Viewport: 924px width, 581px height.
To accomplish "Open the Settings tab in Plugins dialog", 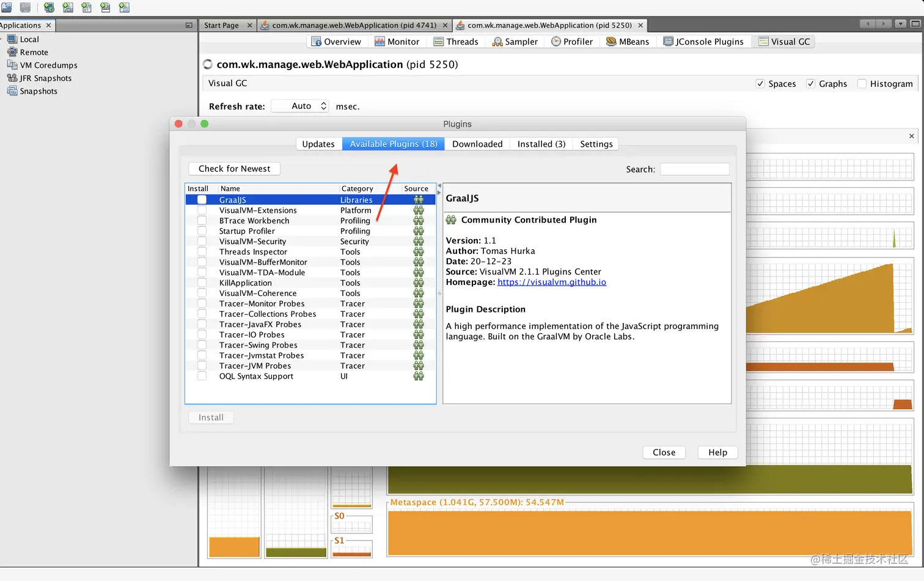I will pos(596,144).
